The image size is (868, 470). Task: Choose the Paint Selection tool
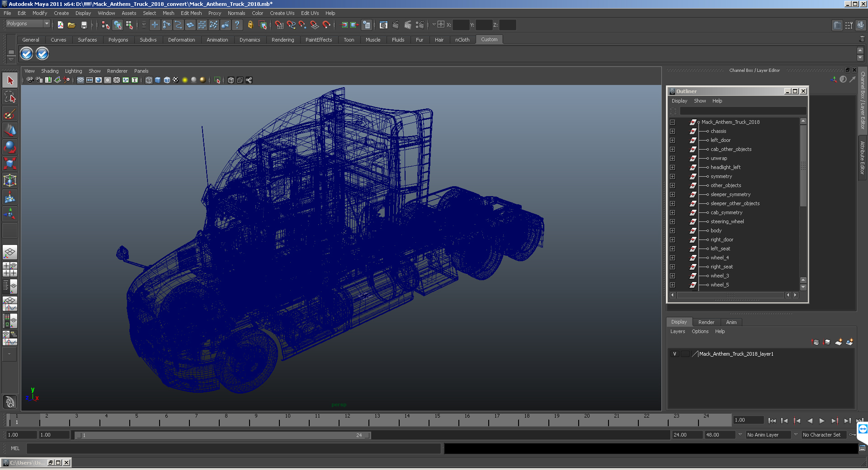[10, 114]
